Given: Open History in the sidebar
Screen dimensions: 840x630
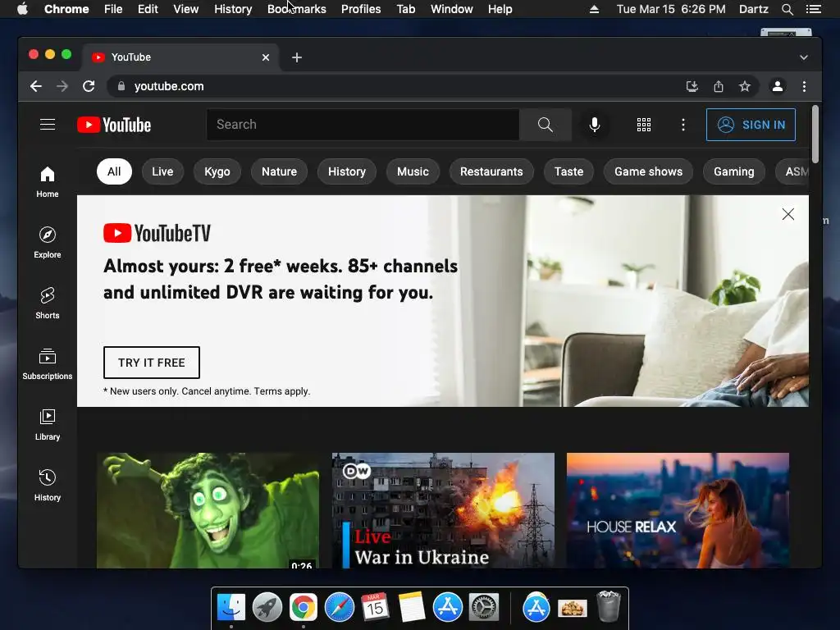Looking at the screenshot, I should 48,486.
